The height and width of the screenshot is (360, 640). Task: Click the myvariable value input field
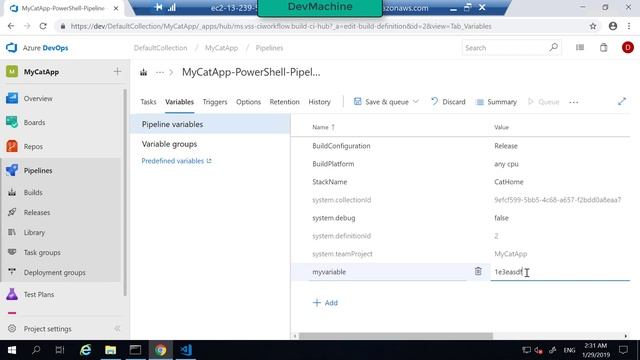[560, 272]
